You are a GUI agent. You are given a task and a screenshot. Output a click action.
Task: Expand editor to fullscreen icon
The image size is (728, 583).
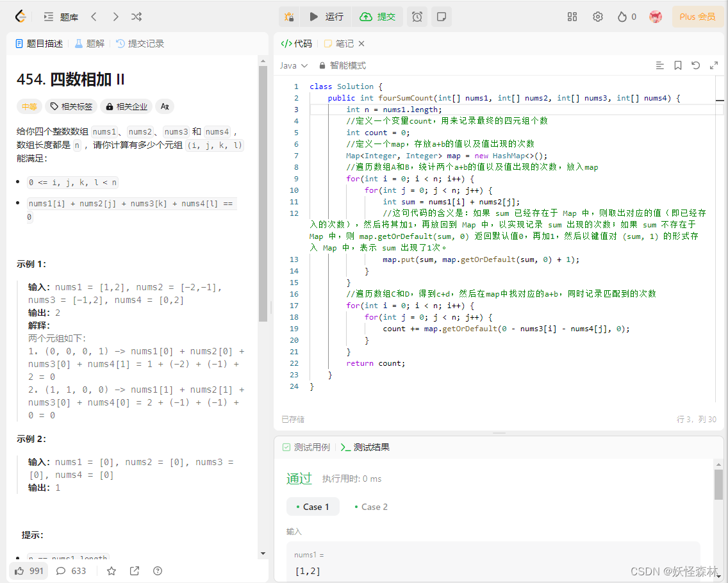coord(714,65)
